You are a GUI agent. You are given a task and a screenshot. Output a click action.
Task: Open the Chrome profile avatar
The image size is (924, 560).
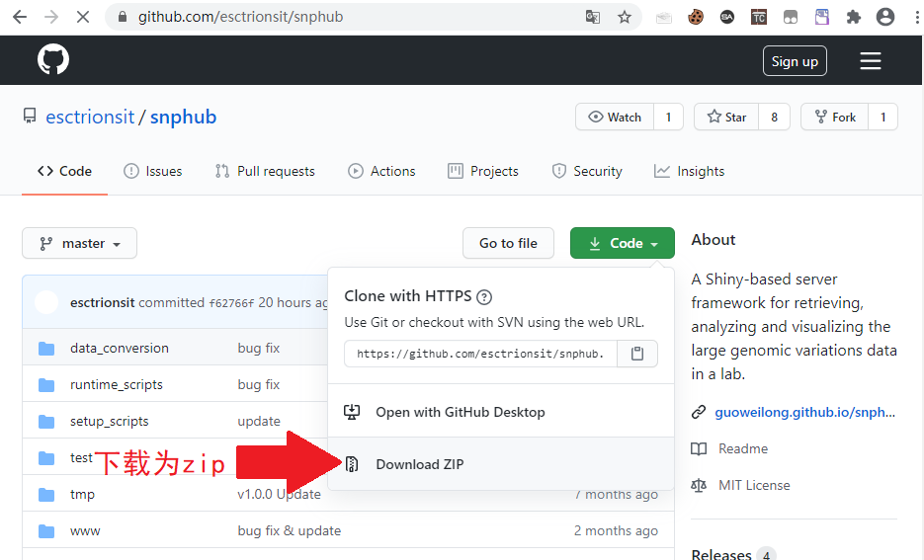point(885,17)
